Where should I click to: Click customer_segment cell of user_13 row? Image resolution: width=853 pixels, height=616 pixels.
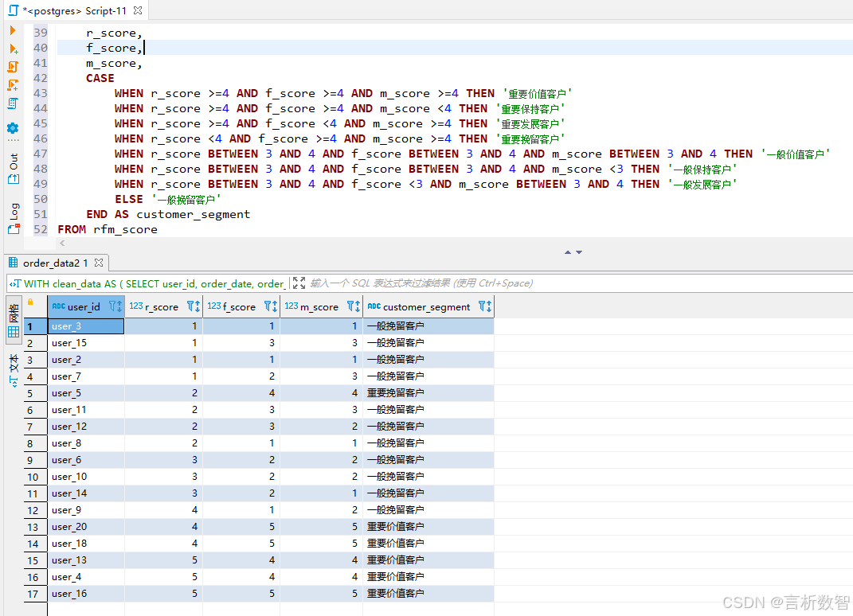[428, 560]
